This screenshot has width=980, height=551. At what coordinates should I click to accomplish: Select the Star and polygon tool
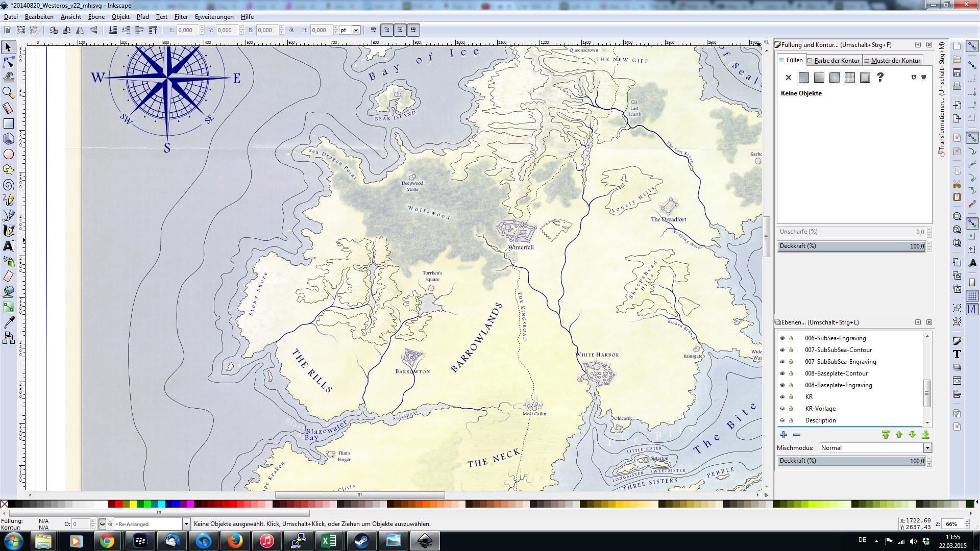click(x=8, y=169)
